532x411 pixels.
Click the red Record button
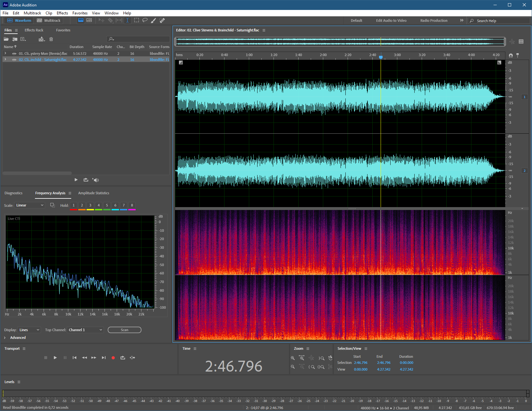113,358
